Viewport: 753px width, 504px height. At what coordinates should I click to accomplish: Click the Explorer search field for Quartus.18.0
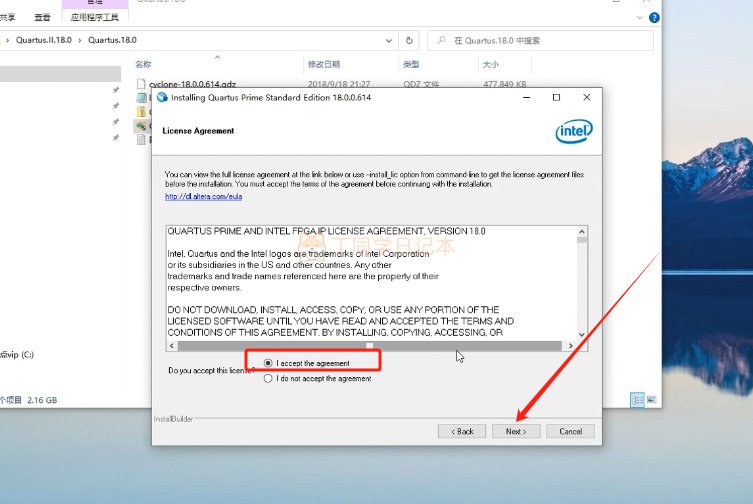point(540,41)
